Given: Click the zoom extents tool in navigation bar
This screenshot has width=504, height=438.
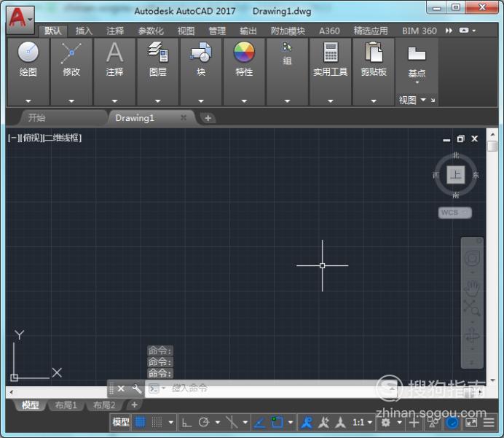Looking at the screenshot, I should click(472, 308).
